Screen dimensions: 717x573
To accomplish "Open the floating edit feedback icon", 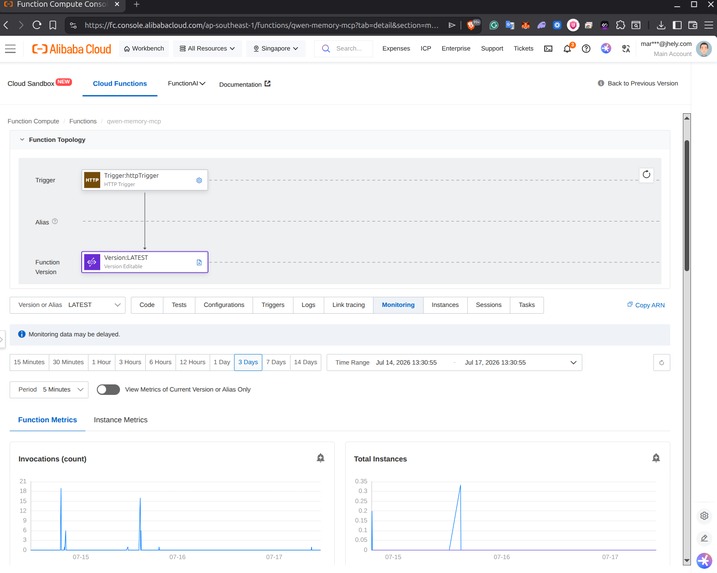I will (704, 538).
